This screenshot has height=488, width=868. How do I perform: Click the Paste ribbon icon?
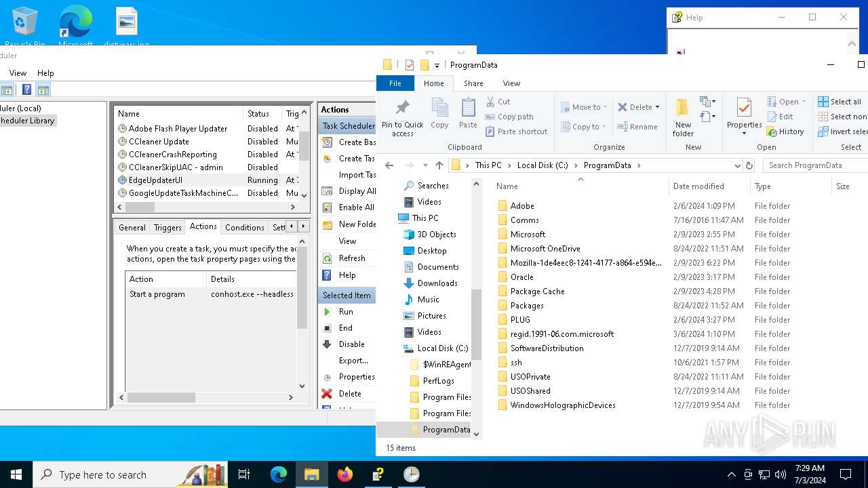(468, 113)
